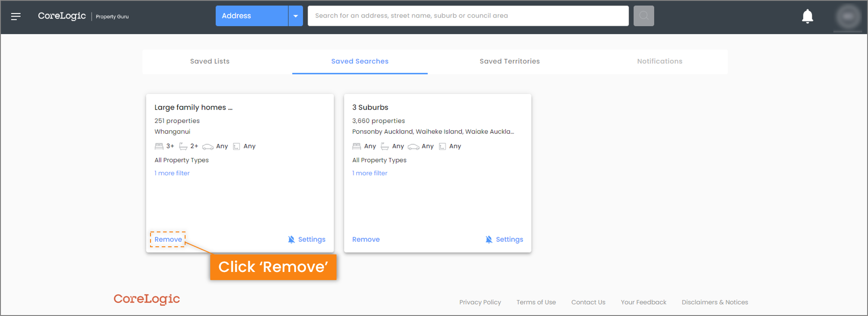Viewport: 868px width, 316px height.
Task: Click the 251 properties count
Action: click(x=177, y=121)
